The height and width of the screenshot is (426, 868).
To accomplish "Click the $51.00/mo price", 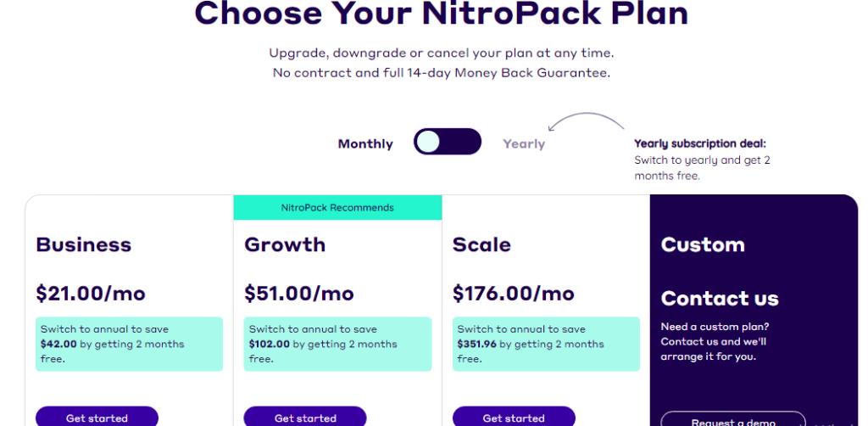I will [299, 293].
